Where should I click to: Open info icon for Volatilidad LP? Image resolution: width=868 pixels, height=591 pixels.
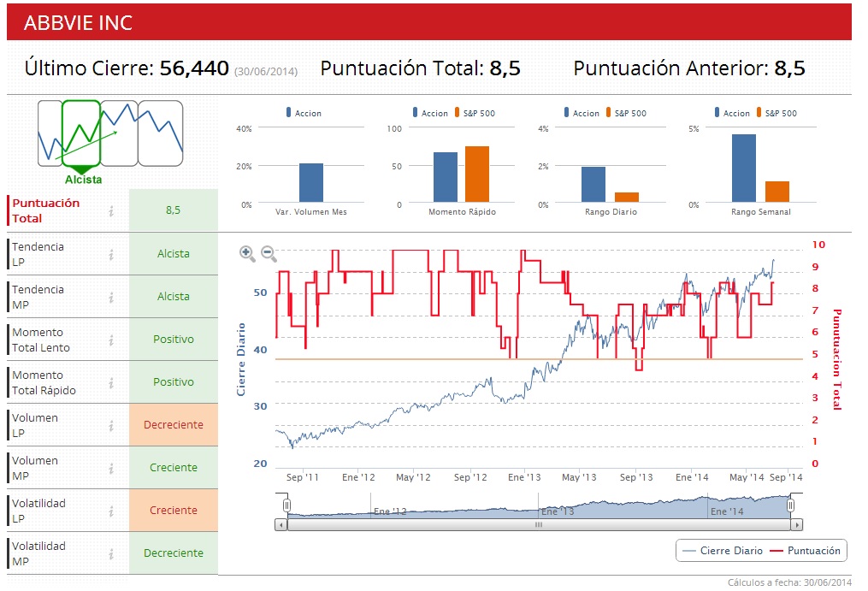coord(111,511)
